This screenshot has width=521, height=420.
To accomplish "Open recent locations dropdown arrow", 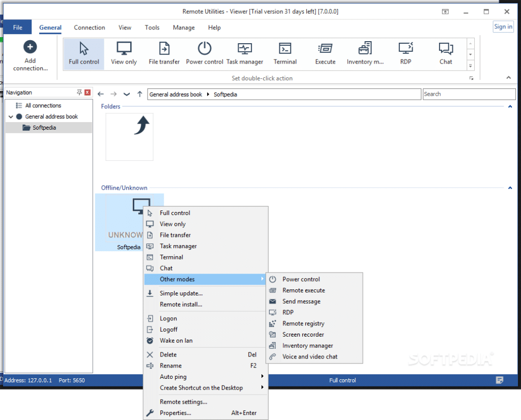I will point(127,94).
